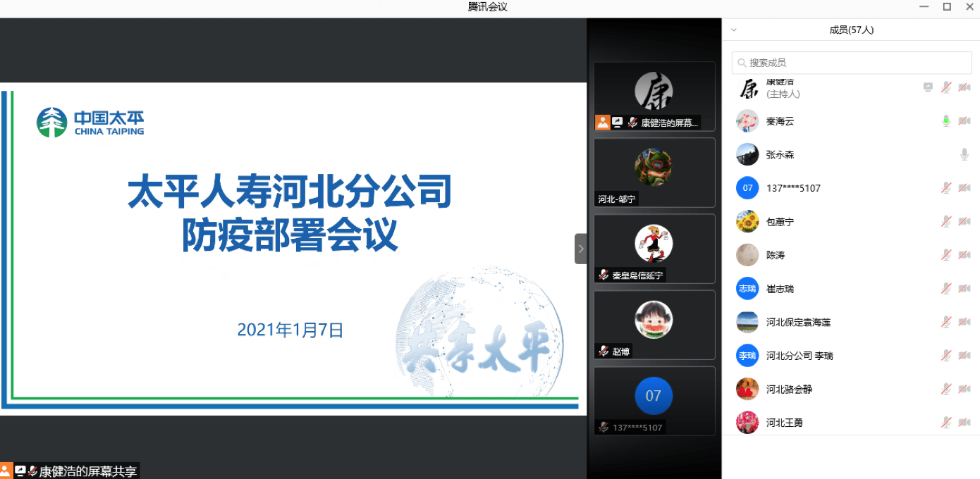This screenshot has width=980, height=479.
Task: Click the 成员(57人) panel title
Action: pos(851,30)
